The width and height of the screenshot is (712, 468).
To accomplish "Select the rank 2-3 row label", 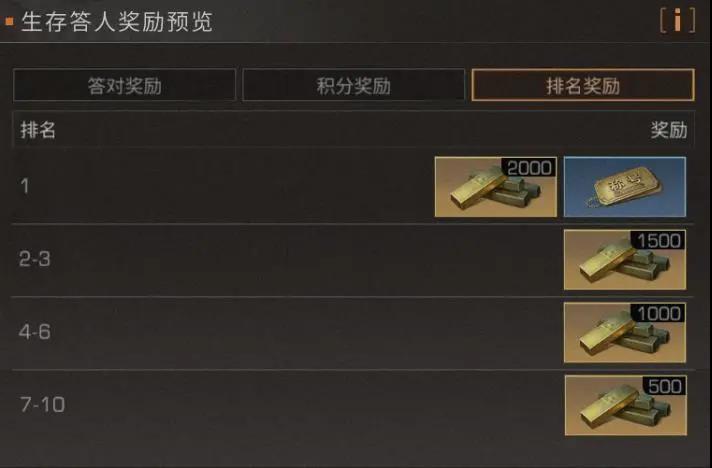I will [35, 259].
